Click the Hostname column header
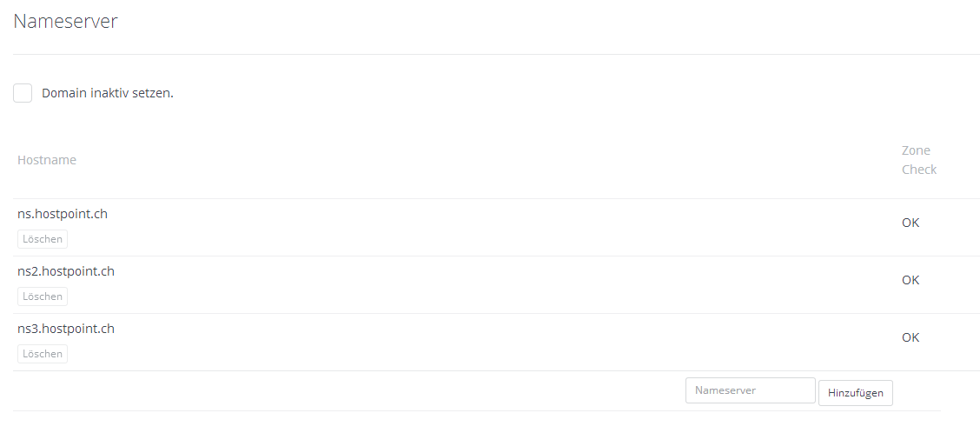Viewport: 980px width, 433px height. tap(47, 160)
